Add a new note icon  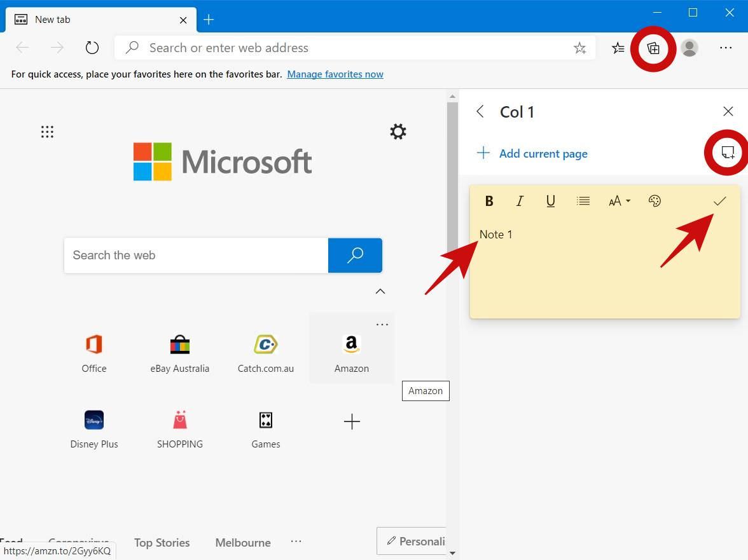pos(728,153)
